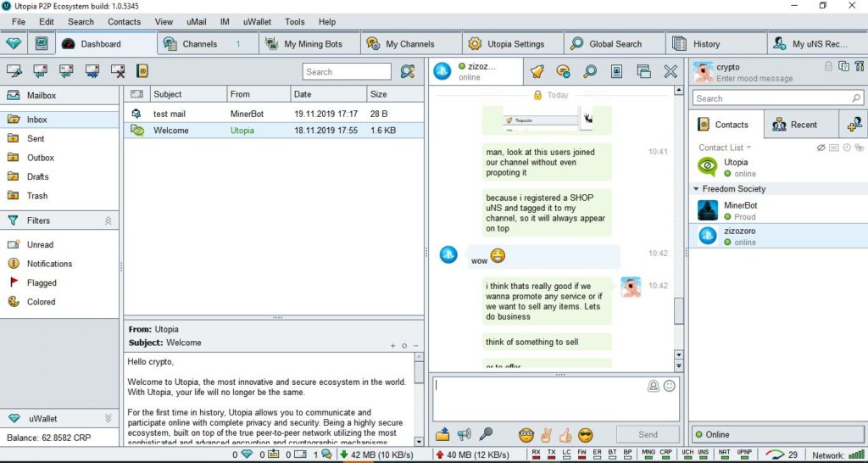Click the minus icon in mail header
Screen dimensions: 868x463
pos(415,346)
